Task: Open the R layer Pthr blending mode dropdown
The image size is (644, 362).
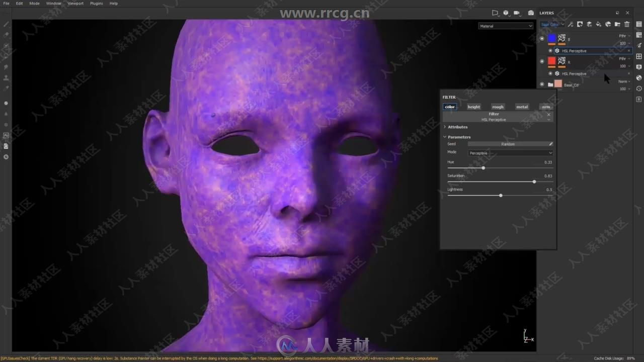Action: coord(624,59)
